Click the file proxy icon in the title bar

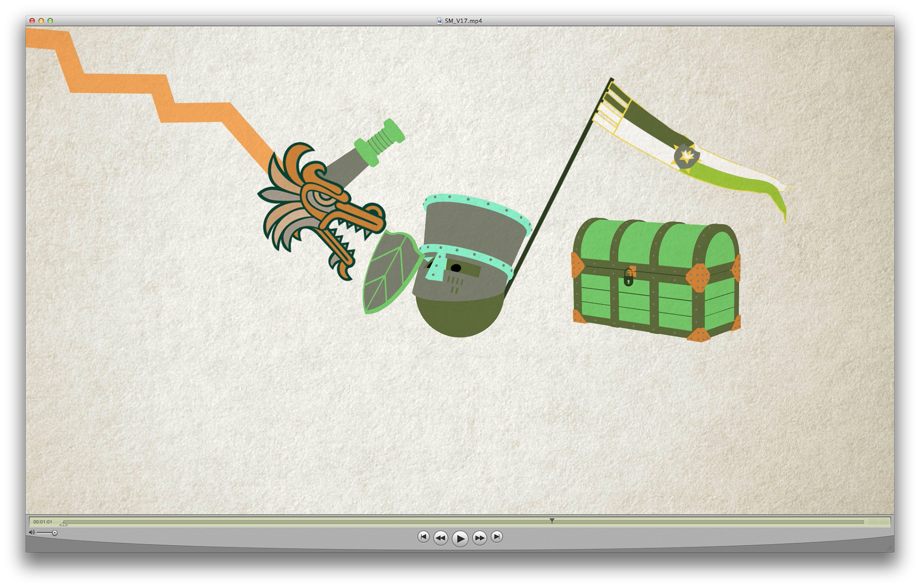[439, 21]
